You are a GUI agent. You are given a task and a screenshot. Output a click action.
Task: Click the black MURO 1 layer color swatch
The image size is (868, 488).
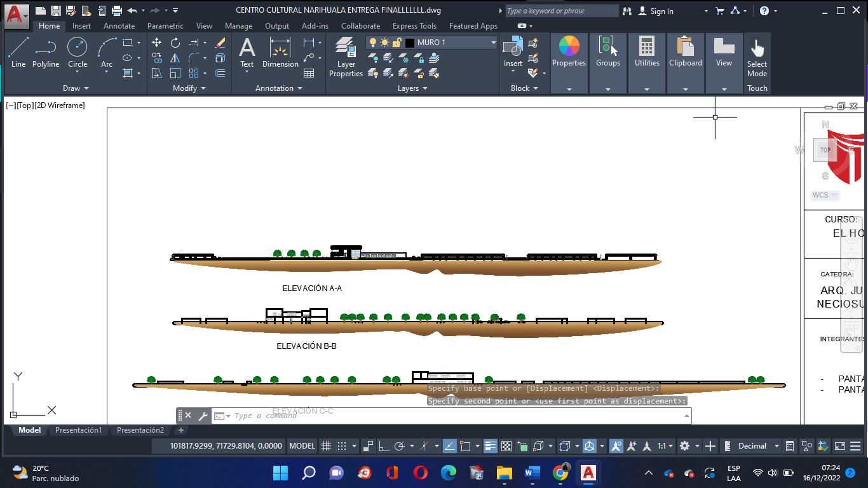(x=410, y=43)
